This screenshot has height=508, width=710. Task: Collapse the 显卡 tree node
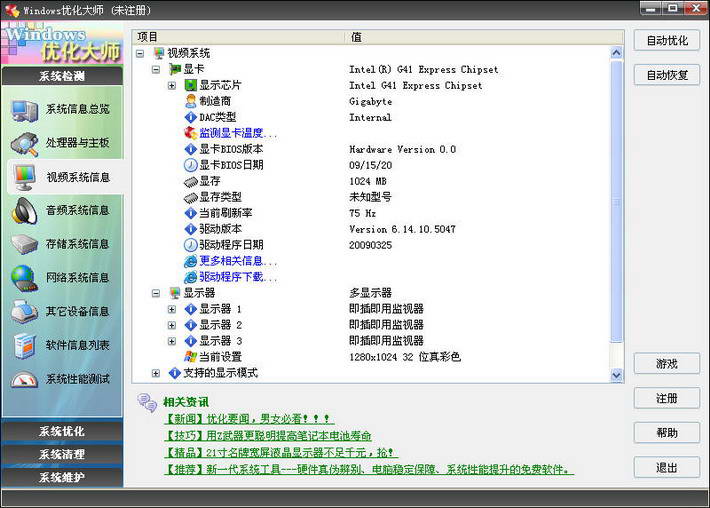[156, 69]
